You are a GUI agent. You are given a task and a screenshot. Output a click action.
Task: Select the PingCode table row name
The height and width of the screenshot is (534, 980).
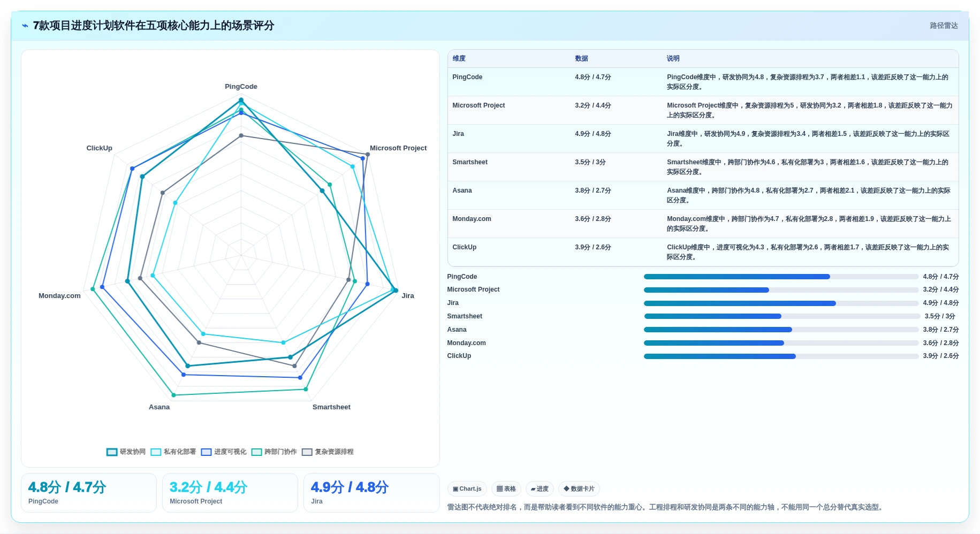click(x=467, y=77)
